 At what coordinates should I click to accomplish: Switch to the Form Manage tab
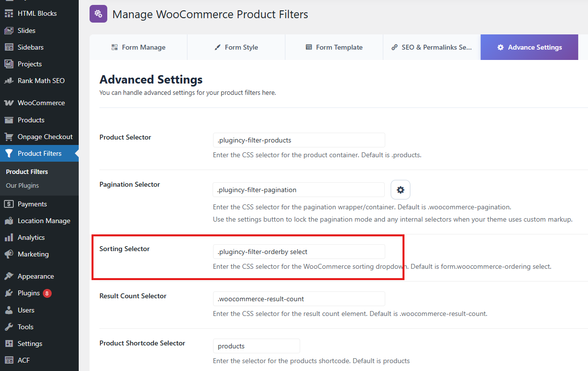[138, 47]
